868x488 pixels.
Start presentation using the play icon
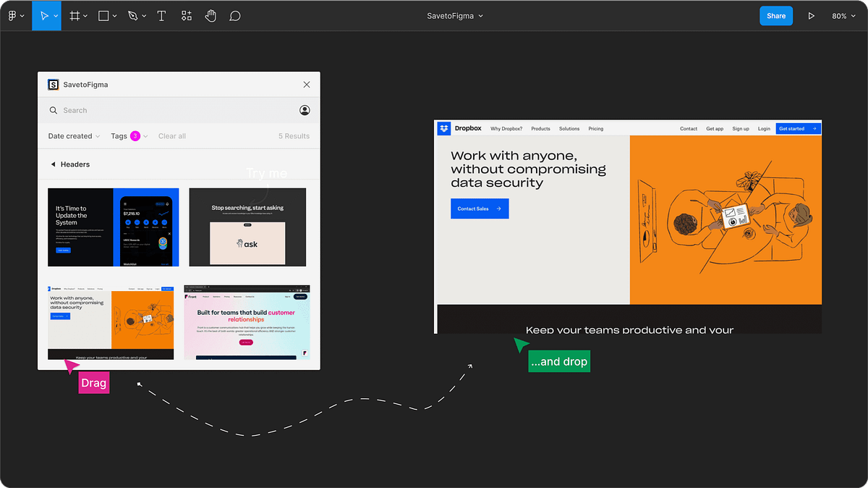[x=811, y=15]
